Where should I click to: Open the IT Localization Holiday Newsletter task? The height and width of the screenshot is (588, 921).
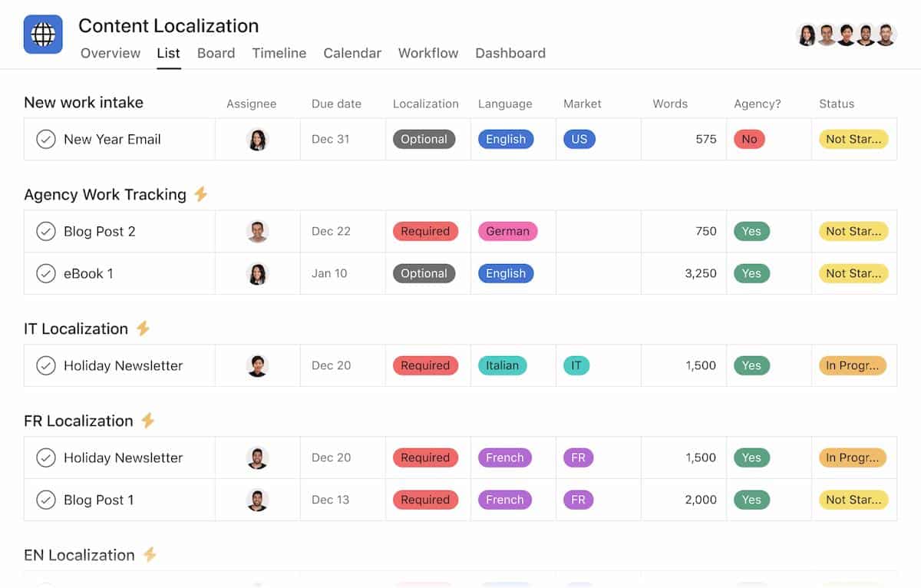123,365
